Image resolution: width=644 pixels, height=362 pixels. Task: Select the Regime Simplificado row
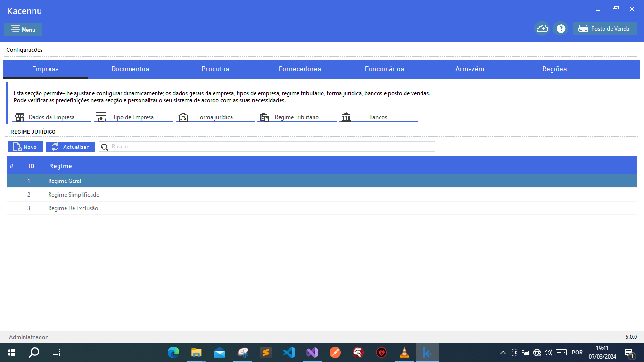322,195
